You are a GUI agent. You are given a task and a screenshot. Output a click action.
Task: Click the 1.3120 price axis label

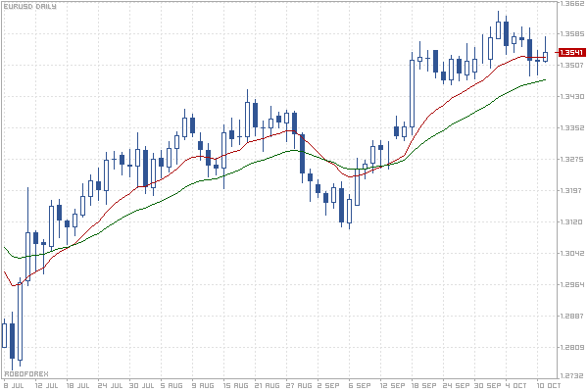(x=572, y=222)
